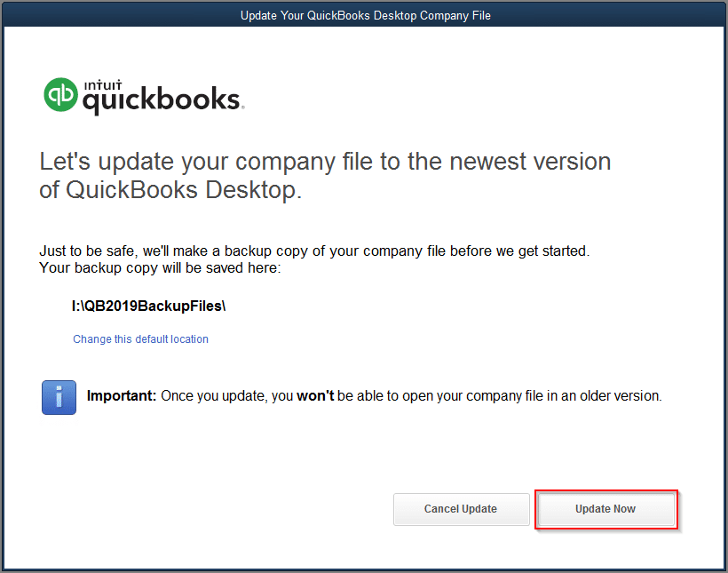Image resolution: width=728 pixels, height=573 pixels.
Task: Click the 'Let's update your company file' heading
Action: click(325, 176)
